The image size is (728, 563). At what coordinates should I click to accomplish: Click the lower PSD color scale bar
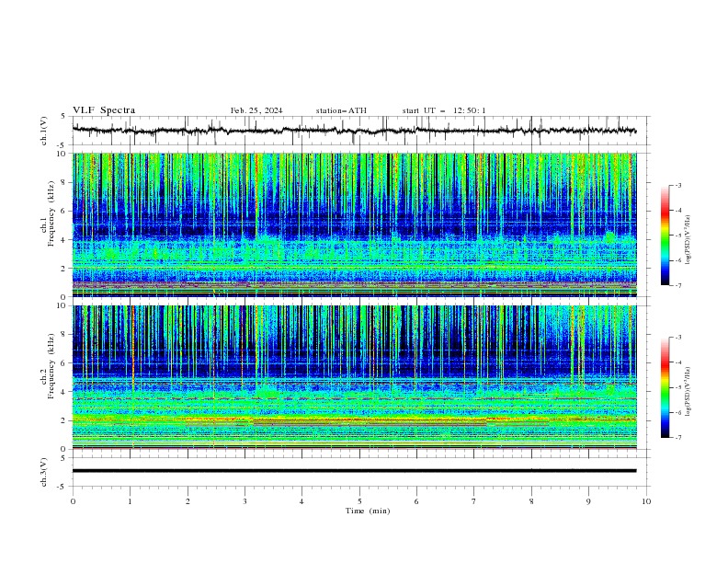665,387
